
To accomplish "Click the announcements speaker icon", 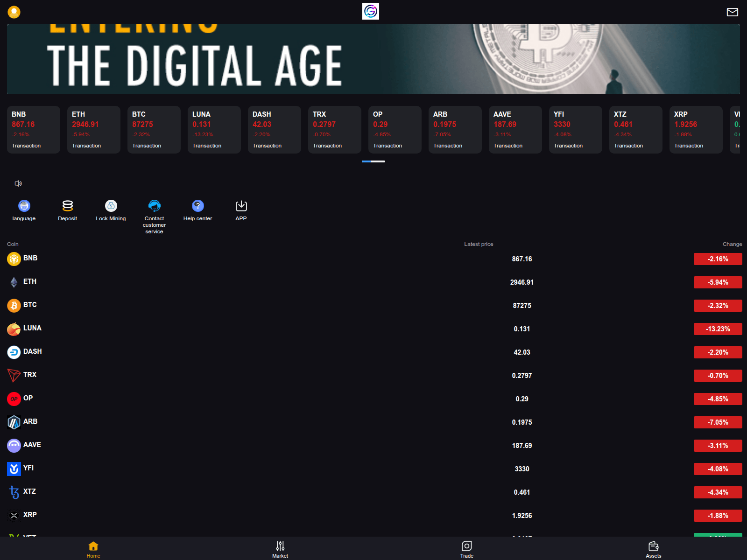I will [18, 183].
